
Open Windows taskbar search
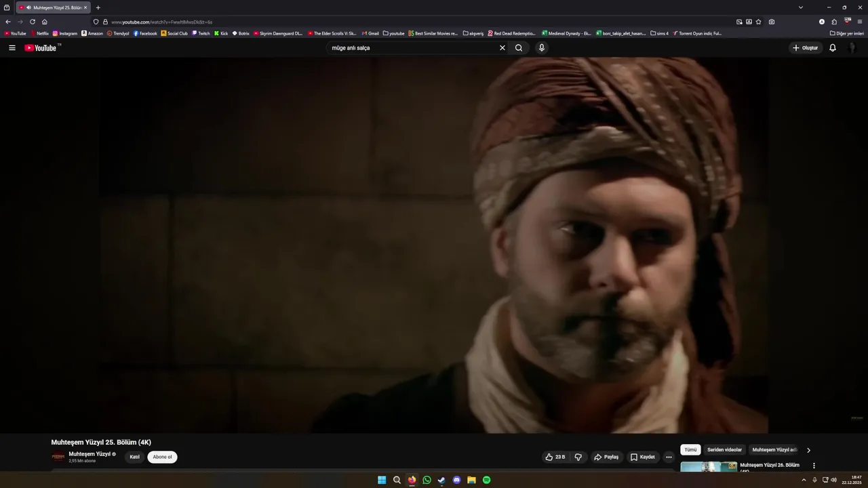[397, 480]
